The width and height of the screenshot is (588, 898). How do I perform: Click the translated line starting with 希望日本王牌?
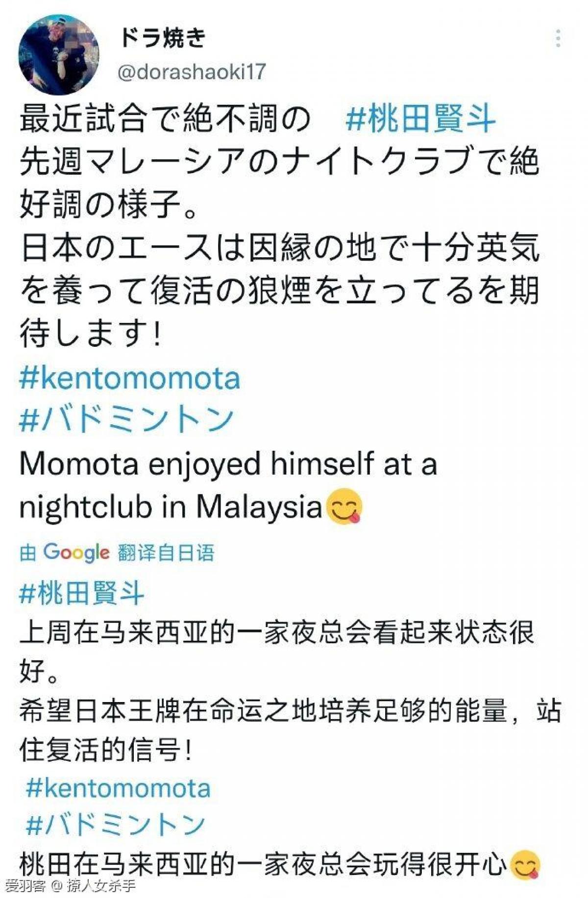click(x=289, y=711)
